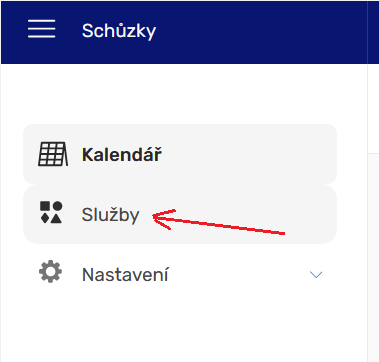This screenshot has width=379, height=362.
Task: Click the Schůzky title text
Action: [x=119, y=31]
